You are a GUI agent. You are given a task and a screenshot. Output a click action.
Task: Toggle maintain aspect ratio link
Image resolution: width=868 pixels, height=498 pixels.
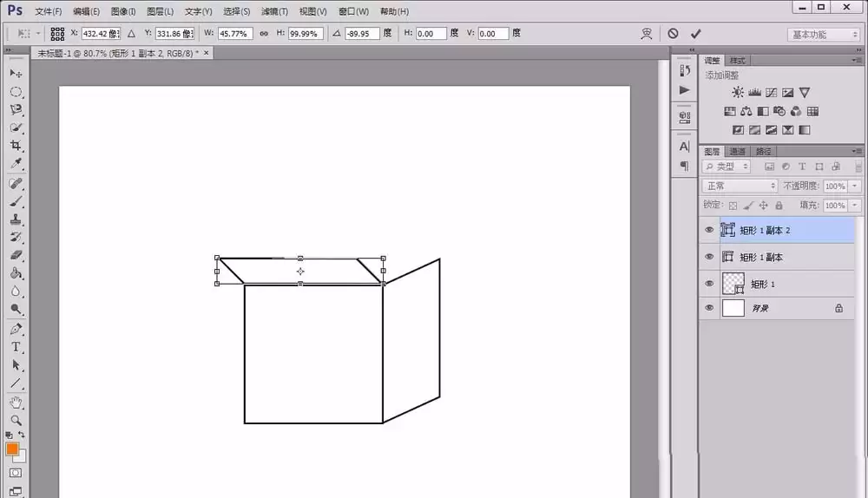264,34
